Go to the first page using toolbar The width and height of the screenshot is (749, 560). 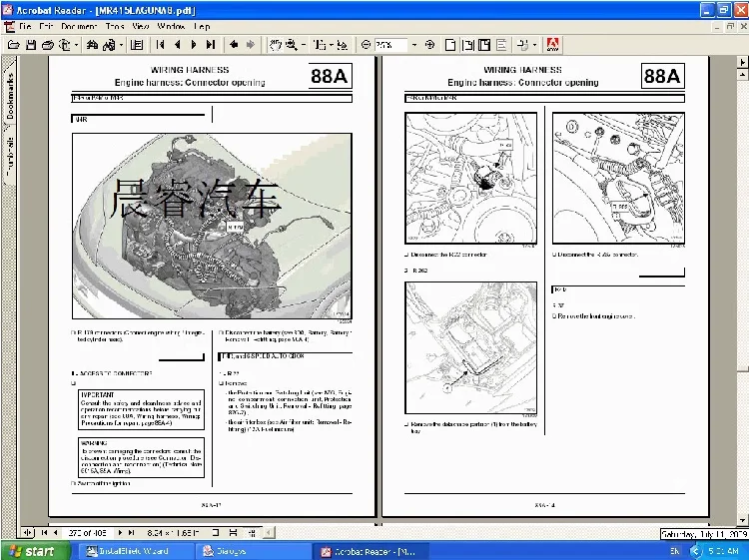(x=161, y=45)
